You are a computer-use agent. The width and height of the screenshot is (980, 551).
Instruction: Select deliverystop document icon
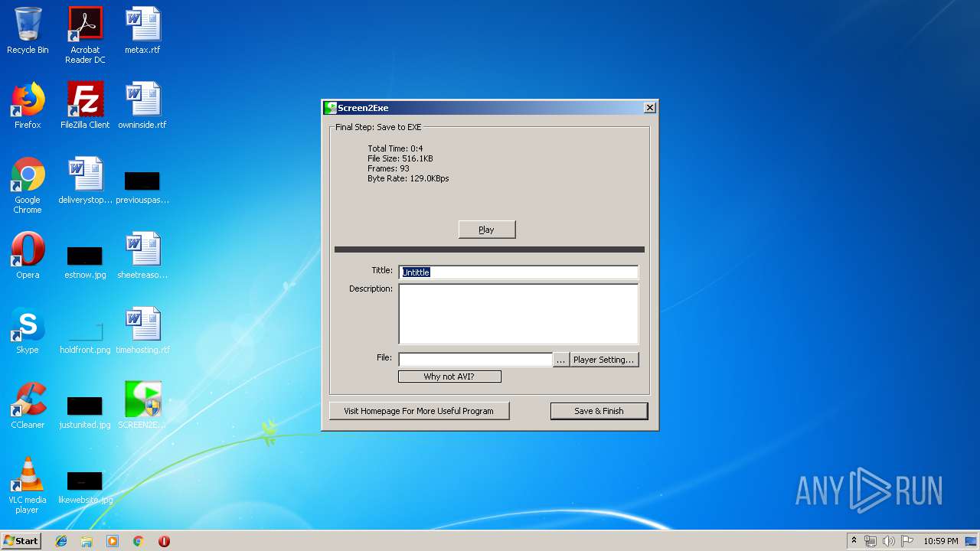point(85,181)
